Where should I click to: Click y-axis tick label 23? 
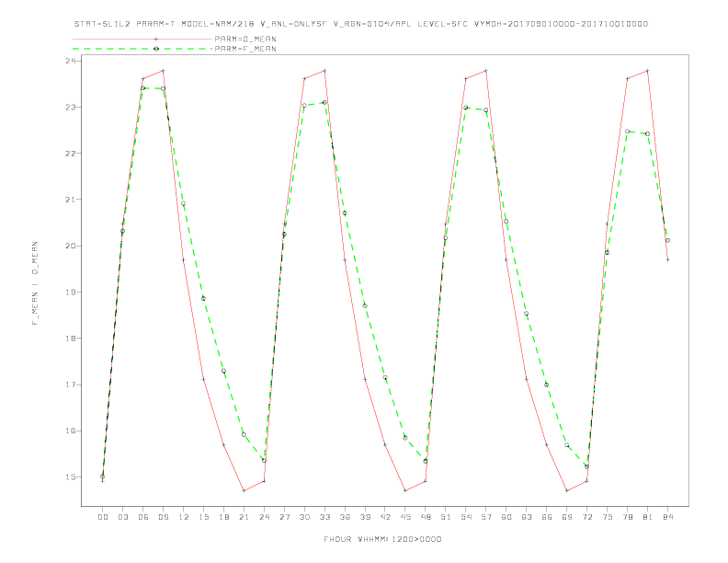(x=71, y=108)
